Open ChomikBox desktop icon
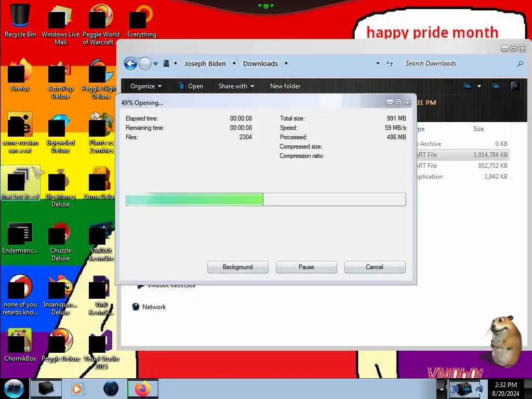This screenshot has height=399, width=532. coord(20,345)
